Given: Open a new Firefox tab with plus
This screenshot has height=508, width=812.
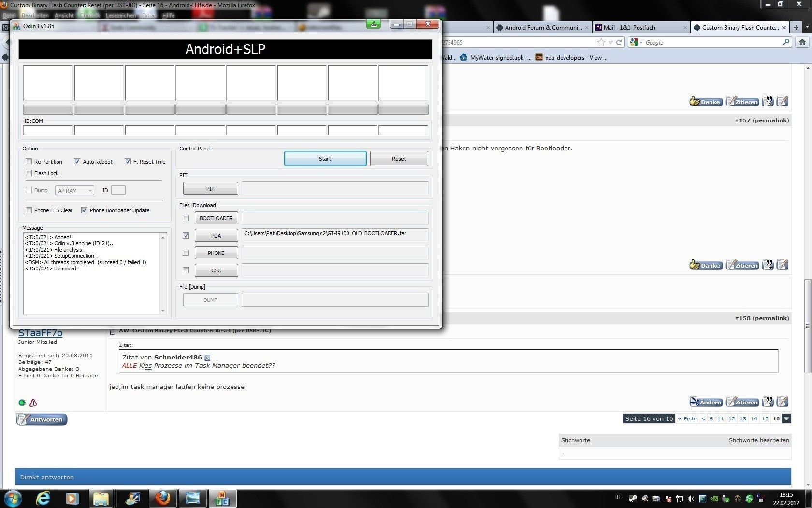Looking at the screenshot, I should 796,28.
